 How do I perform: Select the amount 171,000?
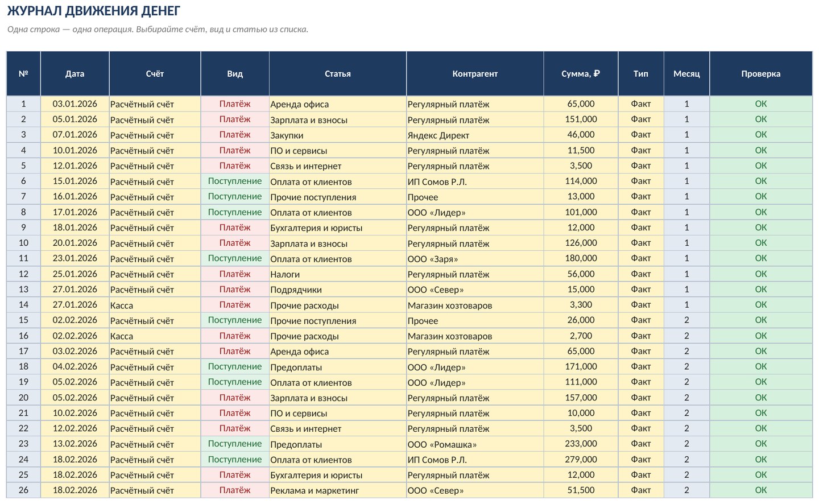click(581, 366)
